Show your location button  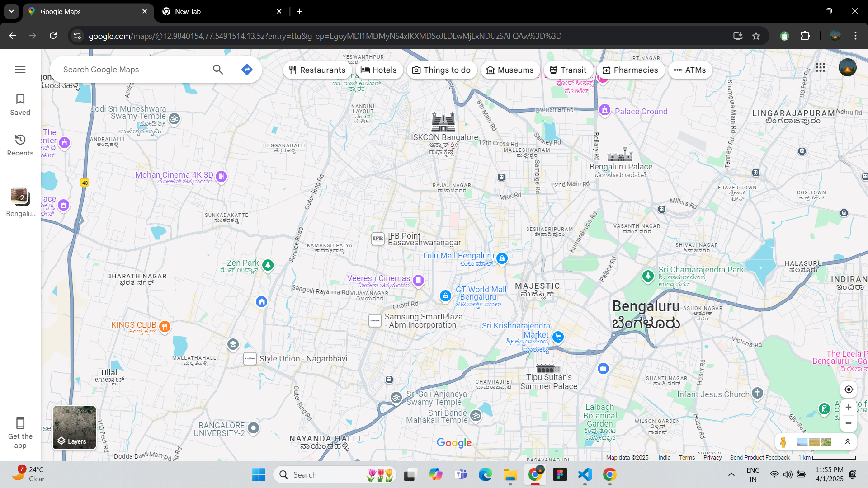click(x=849, y=389)
